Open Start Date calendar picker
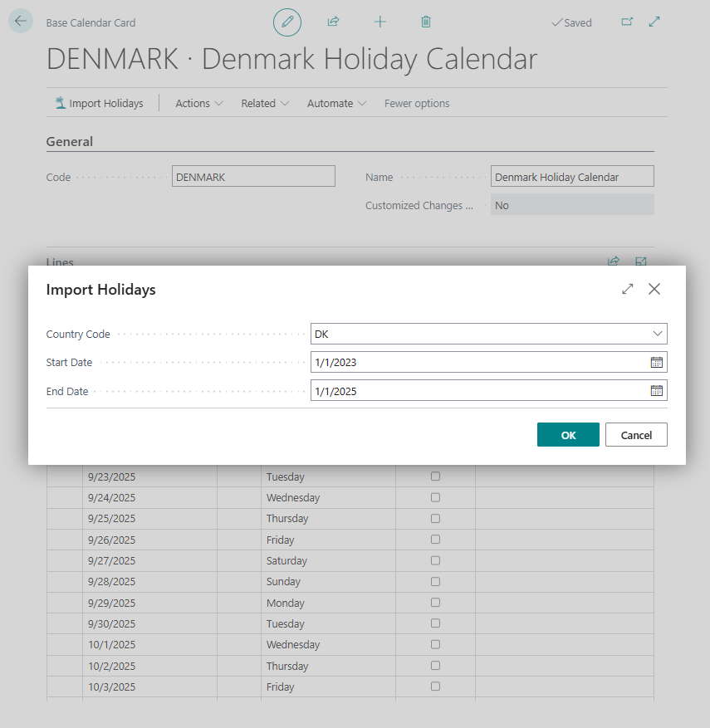This screenshot has height=728, width=710. coord(656,362)
